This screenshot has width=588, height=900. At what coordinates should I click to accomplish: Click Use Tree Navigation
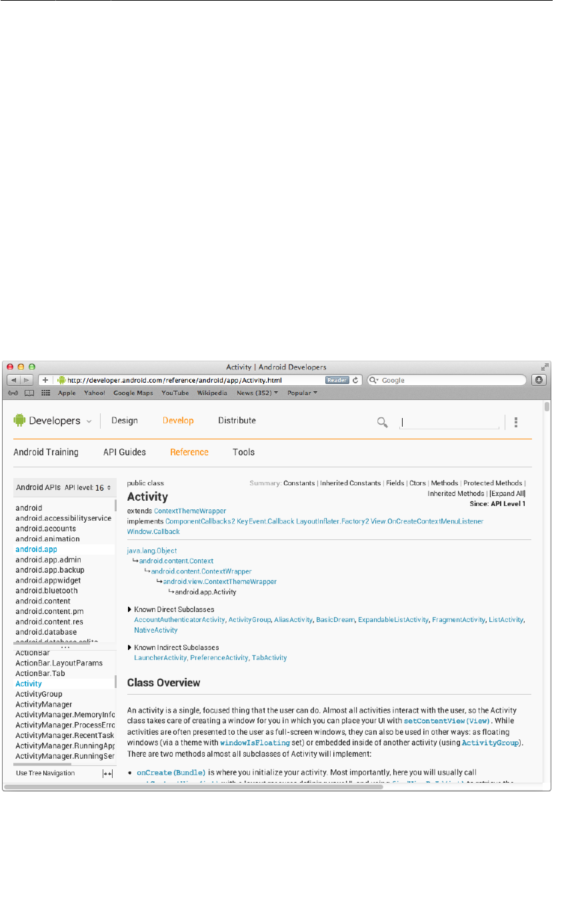pos(45,773)
